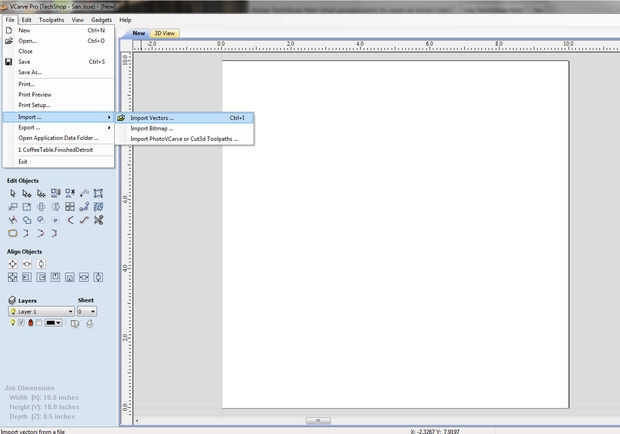620x434 pixels.
Task: Switch to the 3D View tab
Action: click(x=164, y=33)
